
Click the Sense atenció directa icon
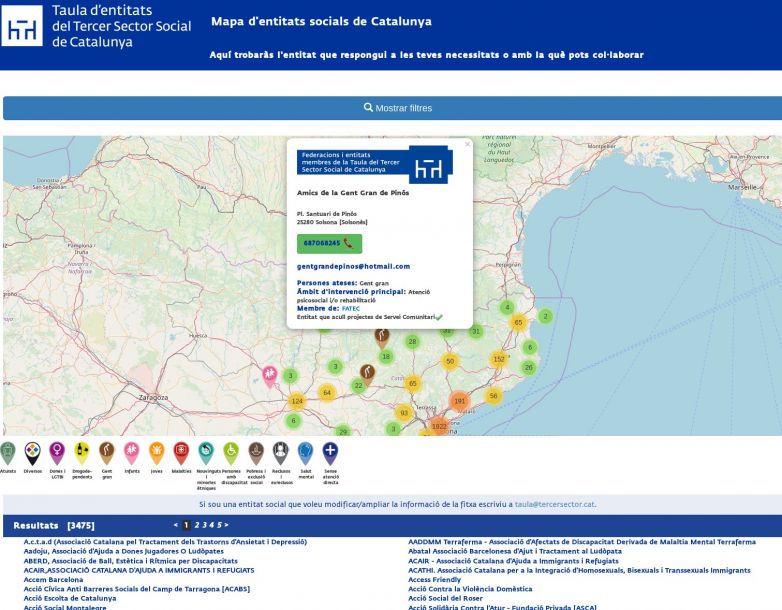pyautogui.click(x=330, y=452)
